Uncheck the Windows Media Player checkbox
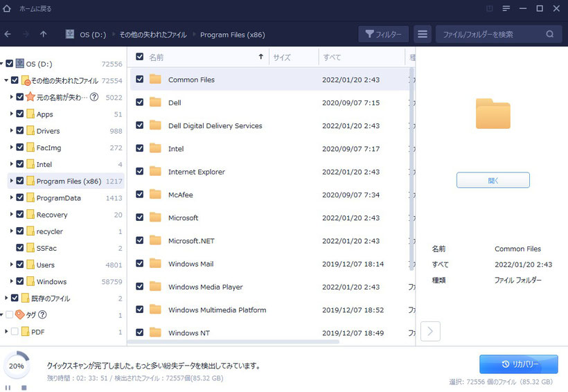 [x=139, y=286]
